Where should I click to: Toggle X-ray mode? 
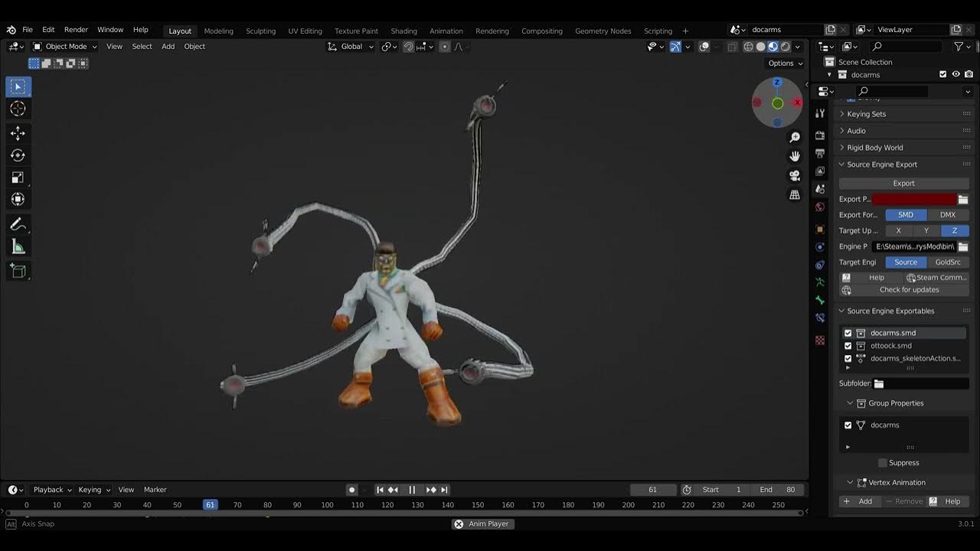[732, 47]
